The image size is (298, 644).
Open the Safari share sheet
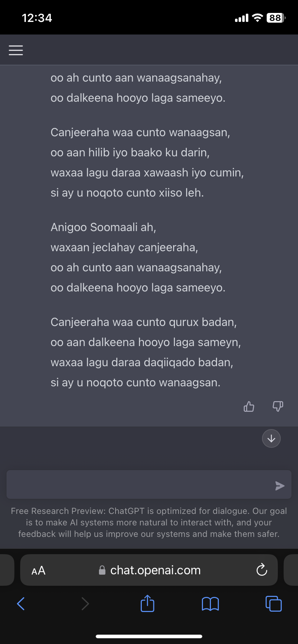[147, 603]
